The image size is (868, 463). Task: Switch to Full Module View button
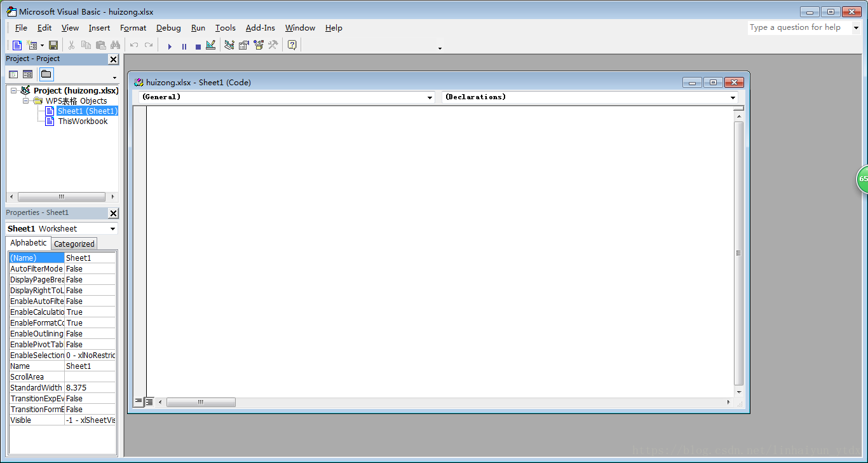click(149, 402)
